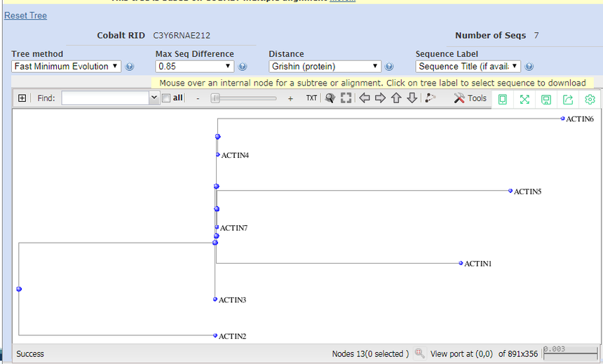Open the Sequence Label dropdown
Viewport: 603px width, 364px height.
click(468, 67)
